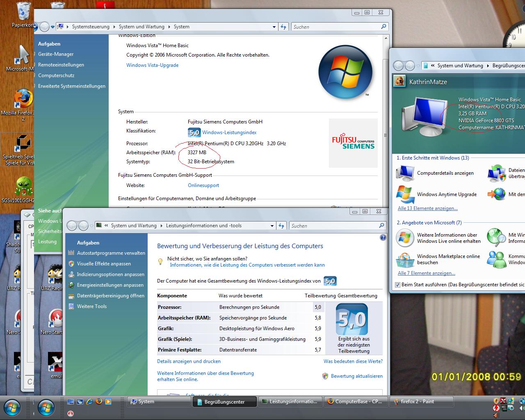The height and width of the screenshot is (420, 525).
Task: Click the KathrinMatze user picture
Action: [x=399, y=81]
